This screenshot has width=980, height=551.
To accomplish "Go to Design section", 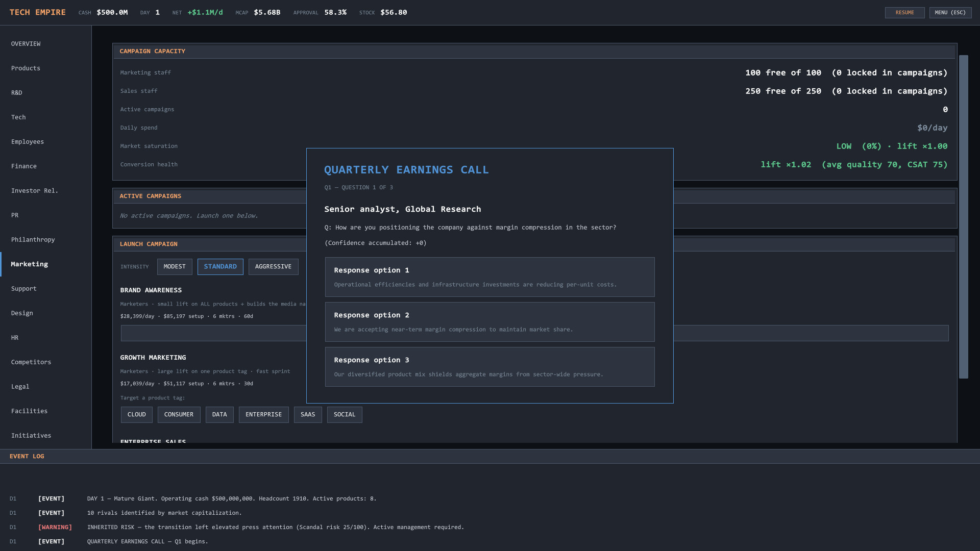I will tap(46, 313).
